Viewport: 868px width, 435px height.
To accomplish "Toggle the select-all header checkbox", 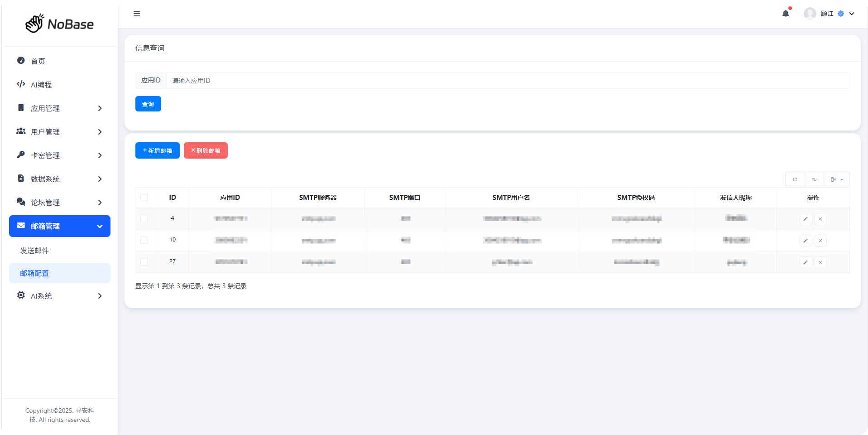I will pyautogui.click(x=144, y=198).
